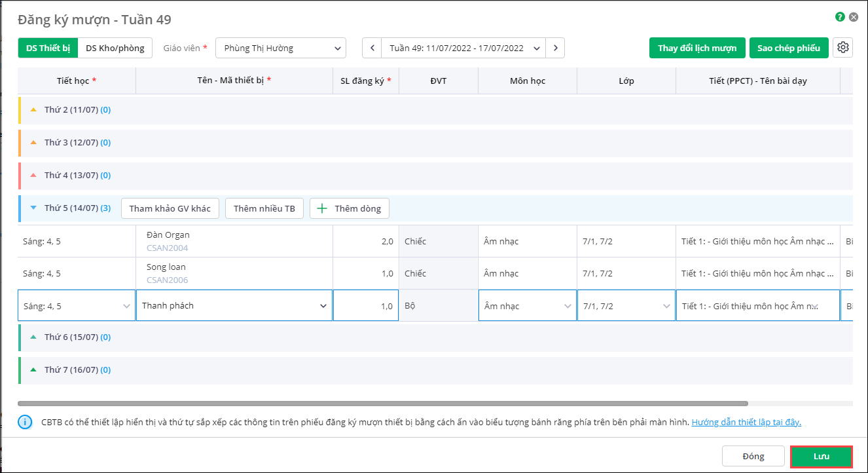Click SL đăng ký field in Thanh phách row

tap(366, 306)
